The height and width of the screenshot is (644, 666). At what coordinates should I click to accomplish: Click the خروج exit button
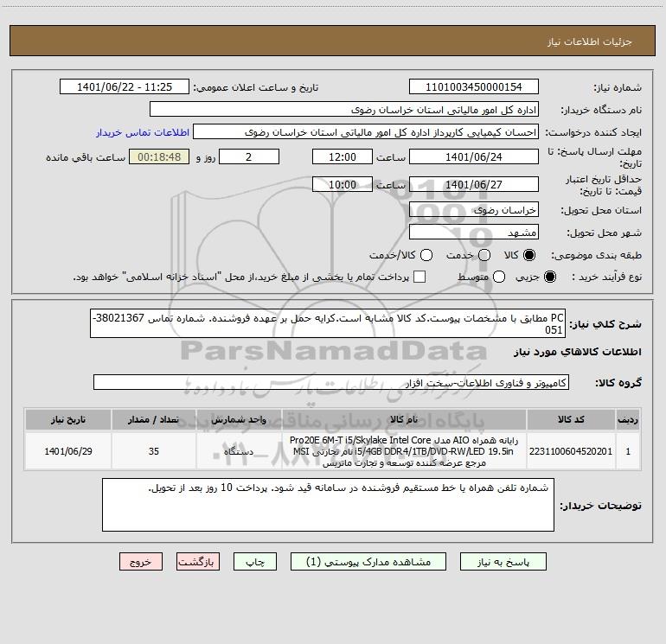coord(141,562)
